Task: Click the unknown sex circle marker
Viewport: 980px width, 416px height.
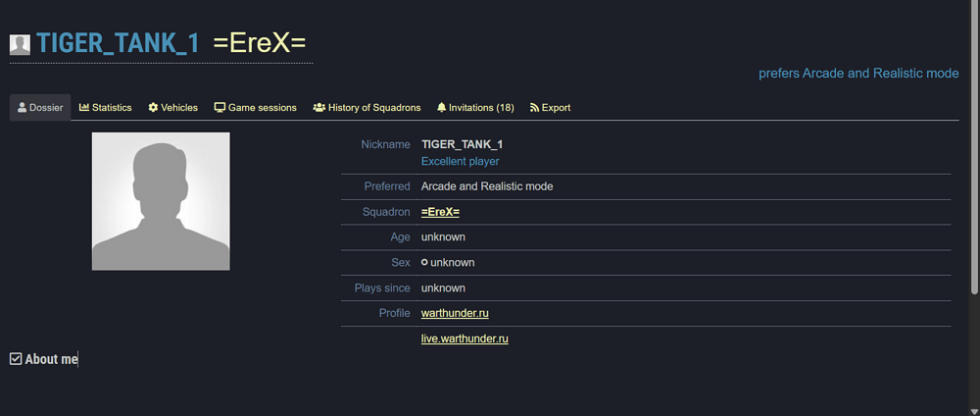Action: (424, 263)
